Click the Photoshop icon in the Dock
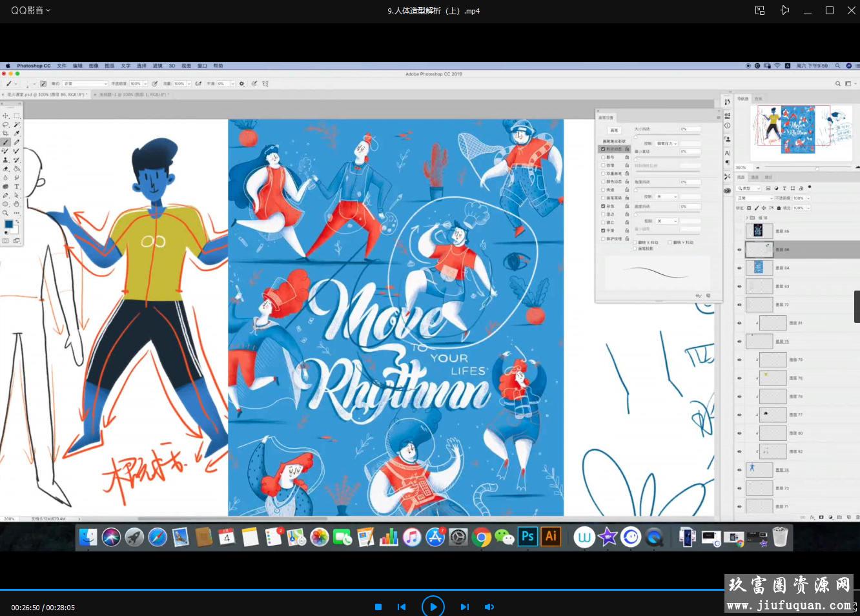Viewport: 860px width, 616px height. point(527,537)
